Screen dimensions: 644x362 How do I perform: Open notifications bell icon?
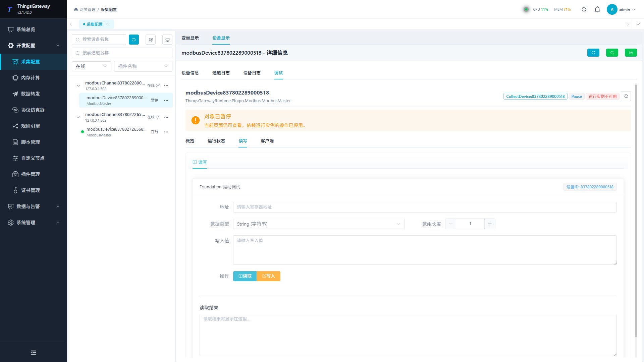pos(597,9)
